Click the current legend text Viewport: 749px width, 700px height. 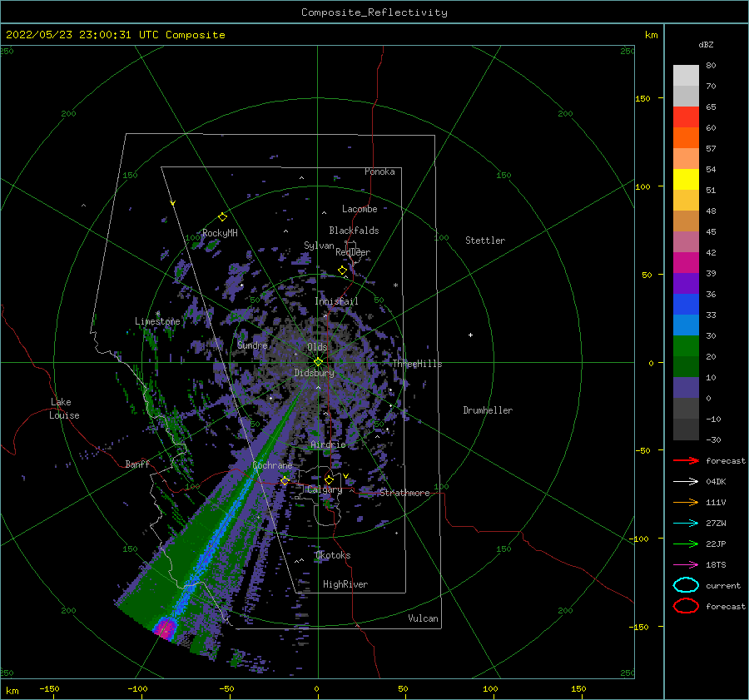click(723, 585)
